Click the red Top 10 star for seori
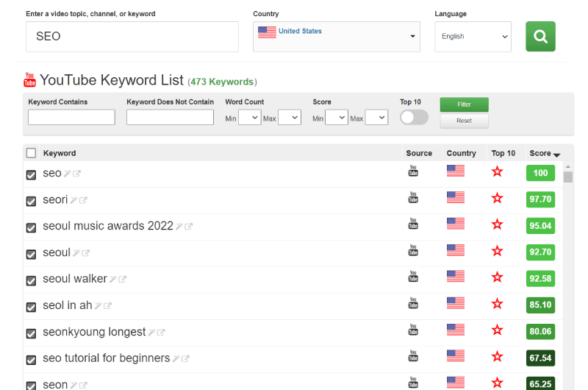The height and width of the screenshot is (390, 588). (x=498, y=198)
